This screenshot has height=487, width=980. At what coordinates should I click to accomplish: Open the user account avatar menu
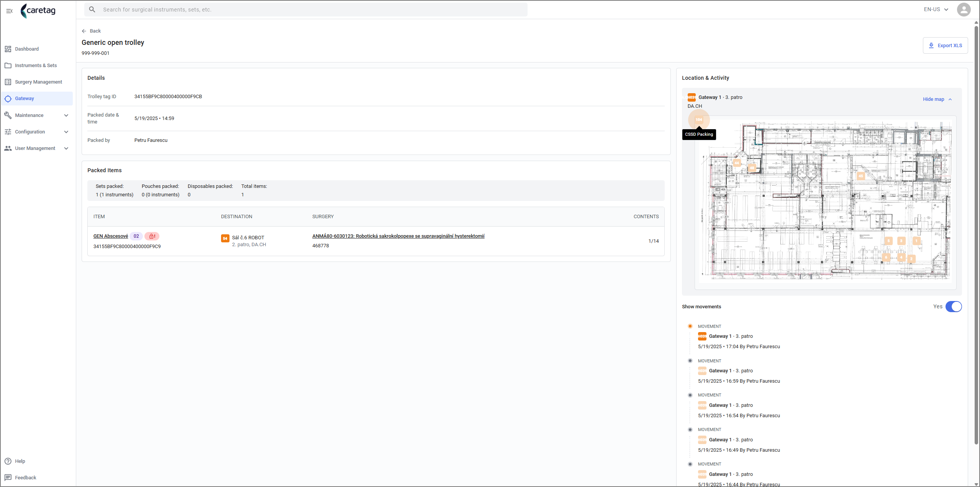pyautogui.click(x=964, y=10)
